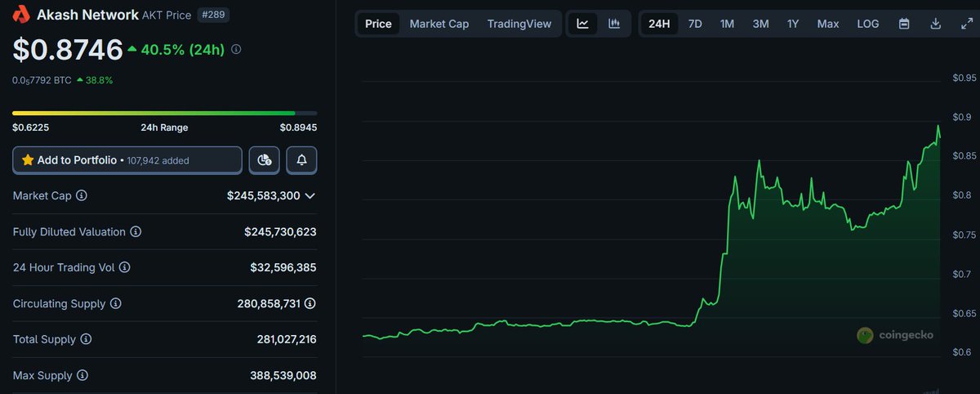Click the market cap value $245,583,300
This screenshot has height=394, width=980.
[x=264, y=196]
